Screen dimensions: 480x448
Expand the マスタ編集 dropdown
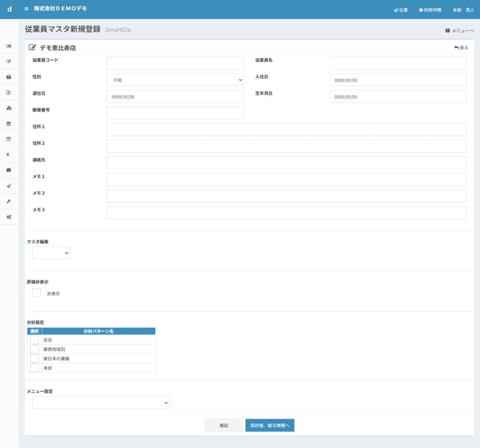51,253
